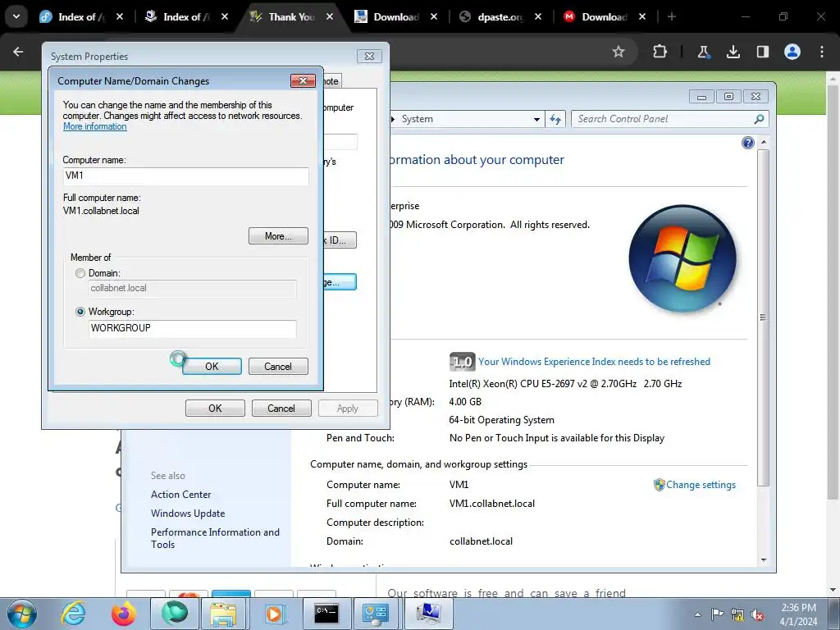This screenshot has height=630, width=840.
Task: Switch to Download tab with red M icon
Action: point(604,16)
